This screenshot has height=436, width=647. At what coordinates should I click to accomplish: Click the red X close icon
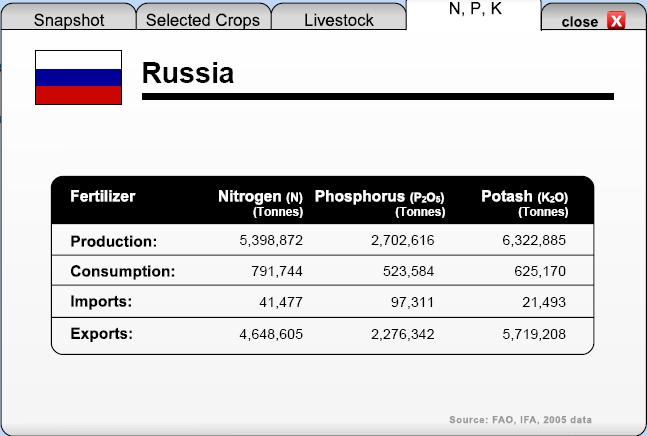616,20
